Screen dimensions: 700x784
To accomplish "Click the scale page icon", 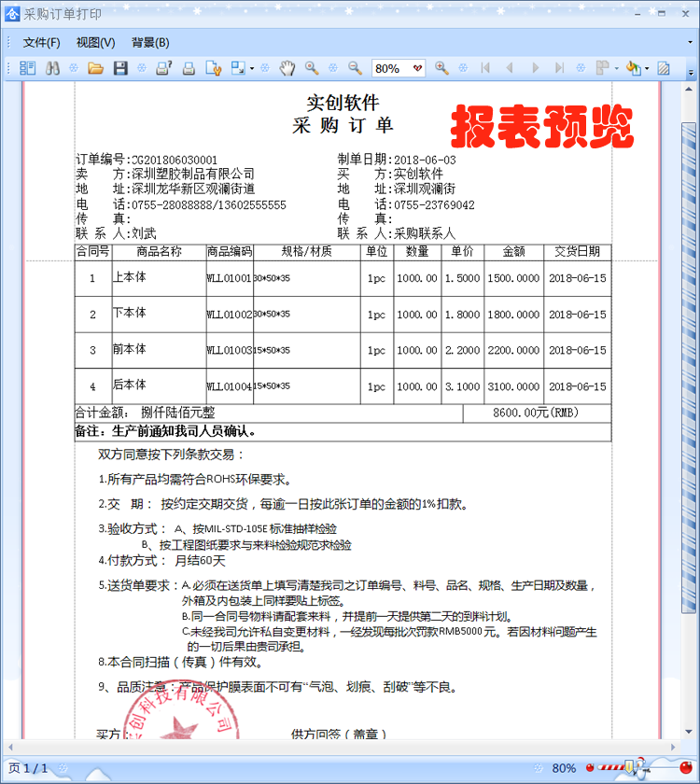I will point(239,68).
